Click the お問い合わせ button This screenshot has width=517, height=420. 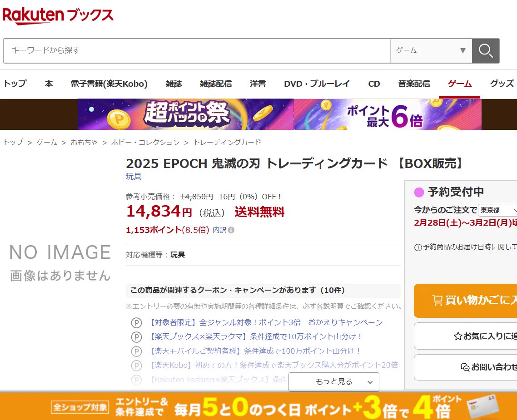466,367
